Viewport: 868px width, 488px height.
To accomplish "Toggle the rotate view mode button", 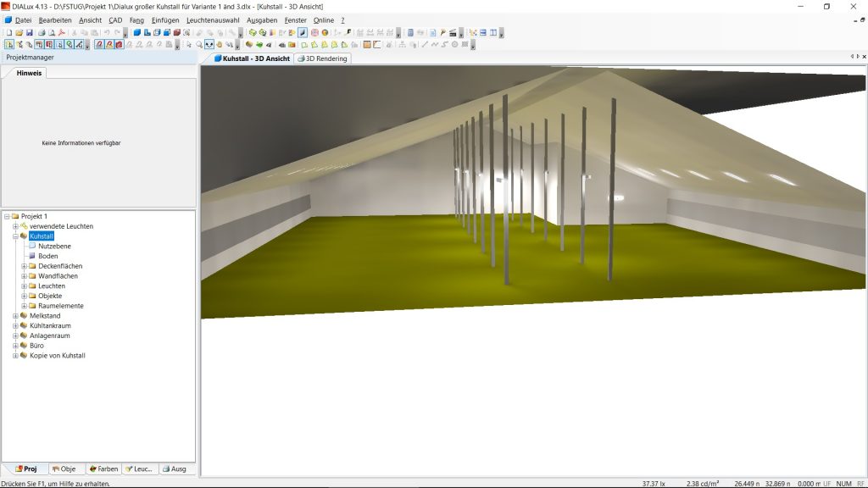I will [x=209, y=44].
